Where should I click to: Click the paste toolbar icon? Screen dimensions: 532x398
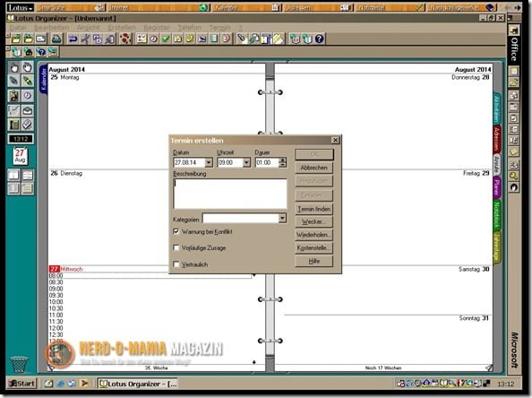coord(110,39)
